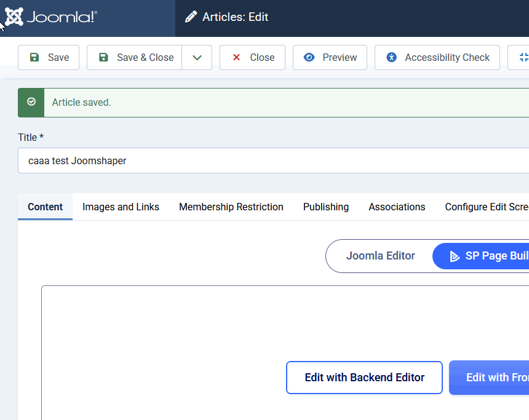Select the Associations tab

click(397, 207)
